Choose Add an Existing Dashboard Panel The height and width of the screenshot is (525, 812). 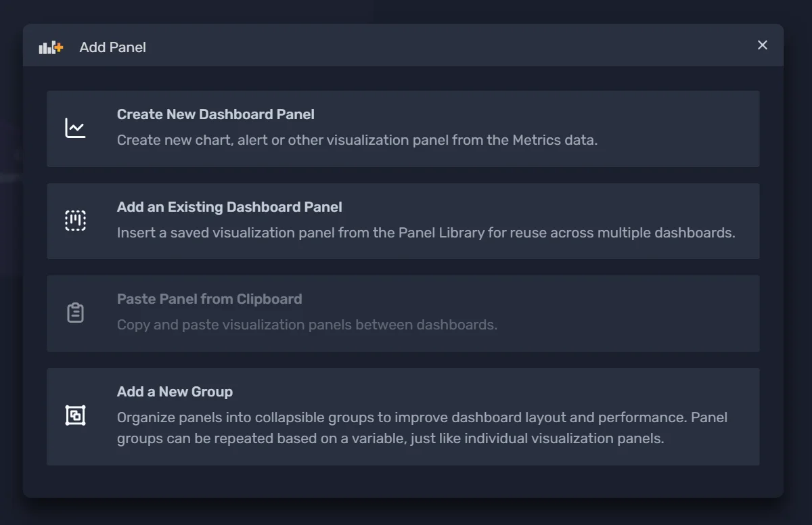pyautogui.click(x=403, y=221)
